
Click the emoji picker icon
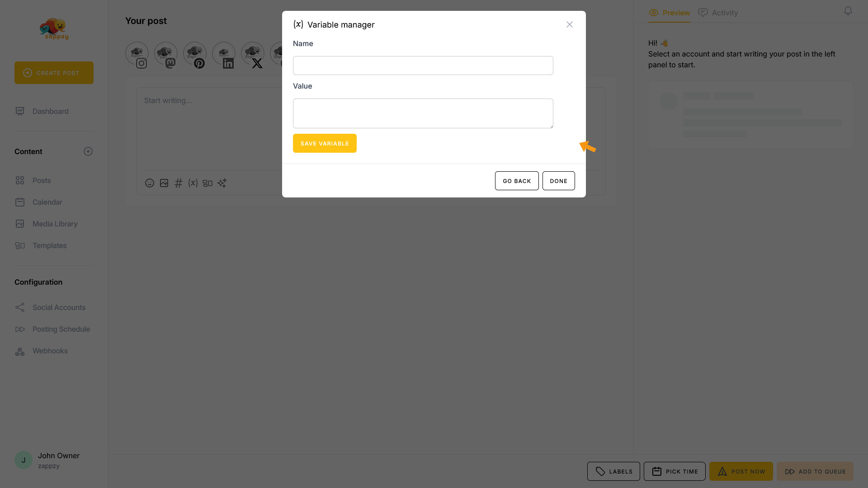(x=150, y=183)
